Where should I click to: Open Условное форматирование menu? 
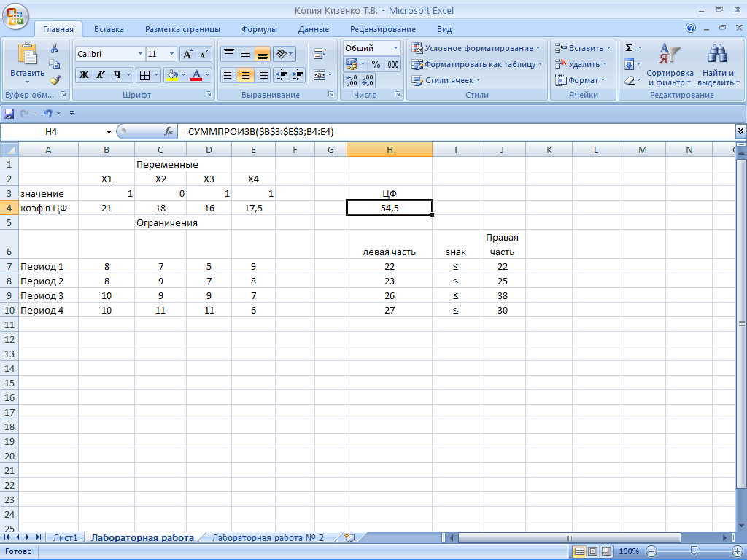476,48
